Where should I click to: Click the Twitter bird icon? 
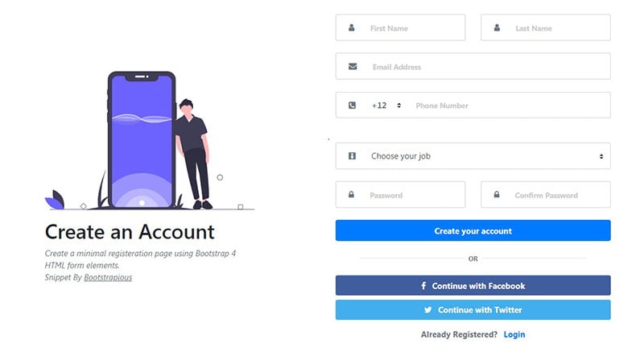click(428, 309)
